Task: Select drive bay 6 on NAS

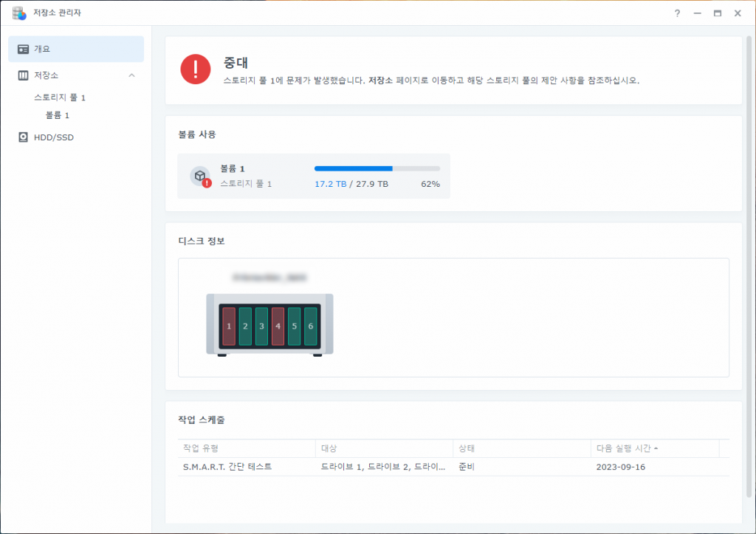Action: coord(311,326)
